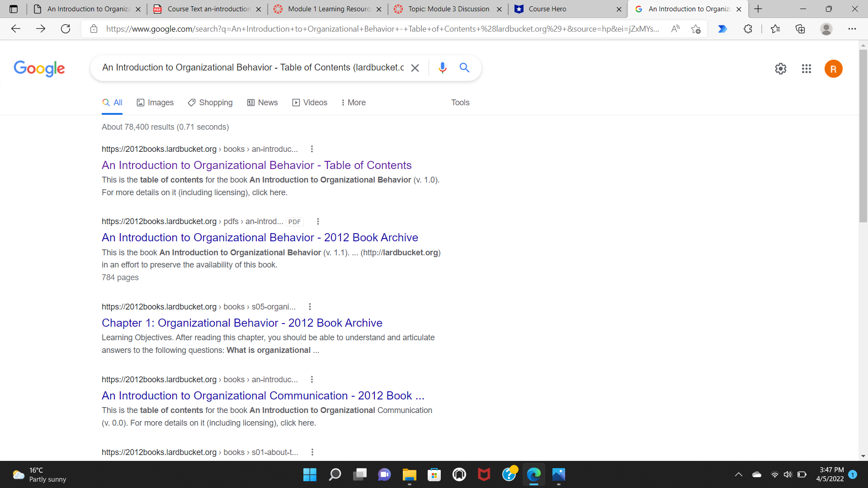Image resolution: width=868 pixels, height=488 pixels.
Task: Click the page vertical scrollbar thumb
Action: coord(863,136)
